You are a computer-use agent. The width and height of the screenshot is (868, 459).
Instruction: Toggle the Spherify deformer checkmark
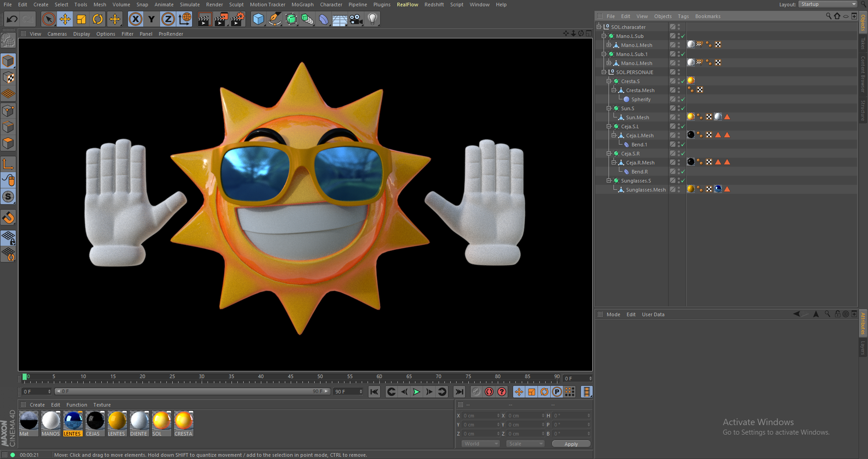click(683, 99)
